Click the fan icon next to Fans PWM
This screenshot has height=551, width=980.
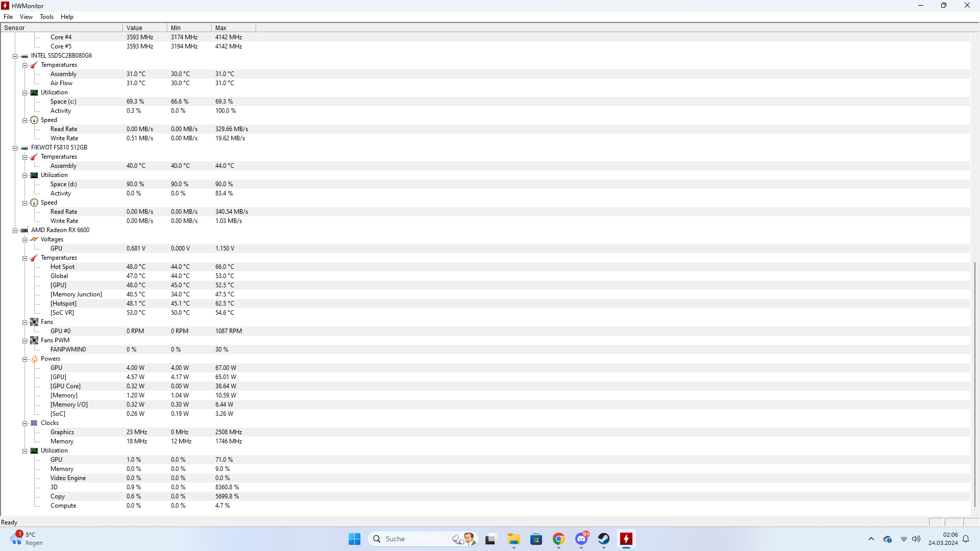coord(34,341)
